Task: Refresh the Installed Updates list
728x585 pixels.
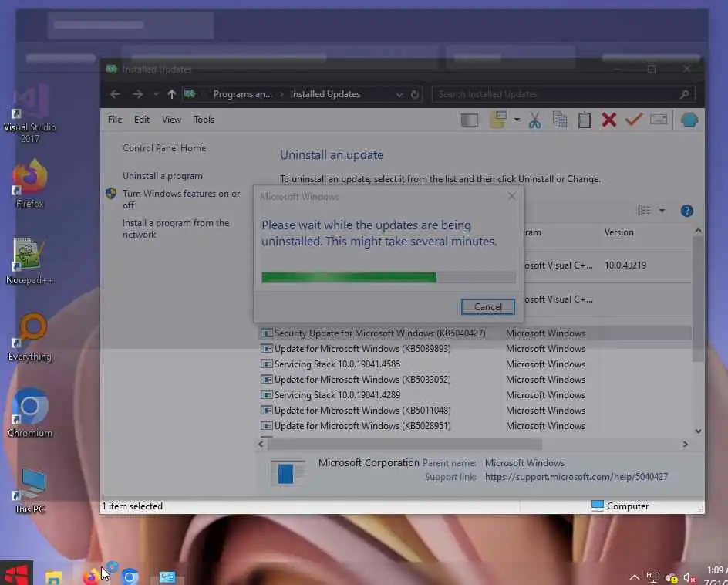Action: (x=415, y=95)
